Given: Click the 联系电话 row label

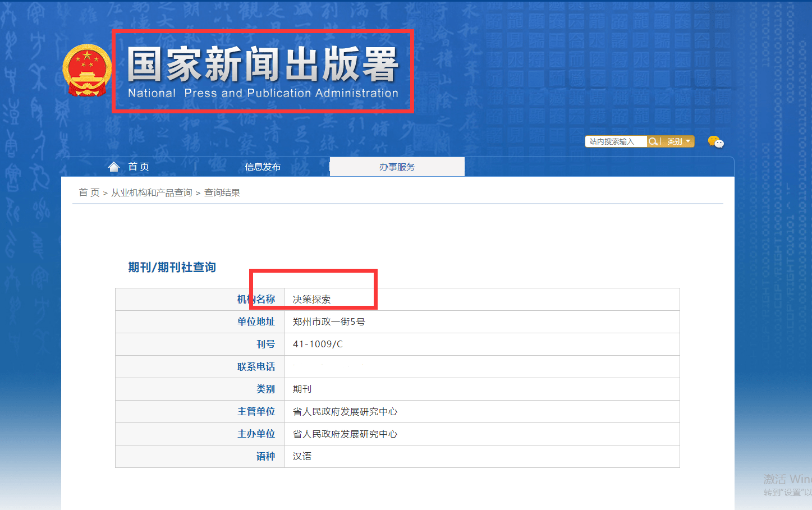Looking at the screenshot, I should tap(256, 366).
